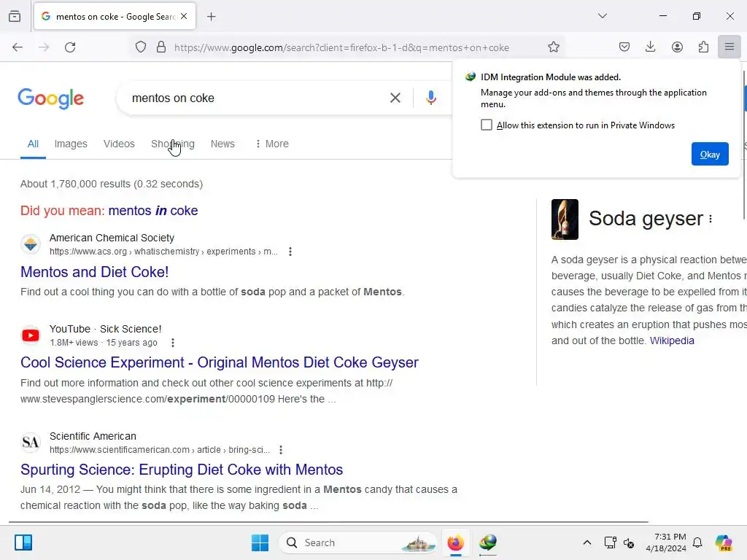The image size is (747, 560).
Task: Open the Windows Start menu
Action: coord(260,542)
